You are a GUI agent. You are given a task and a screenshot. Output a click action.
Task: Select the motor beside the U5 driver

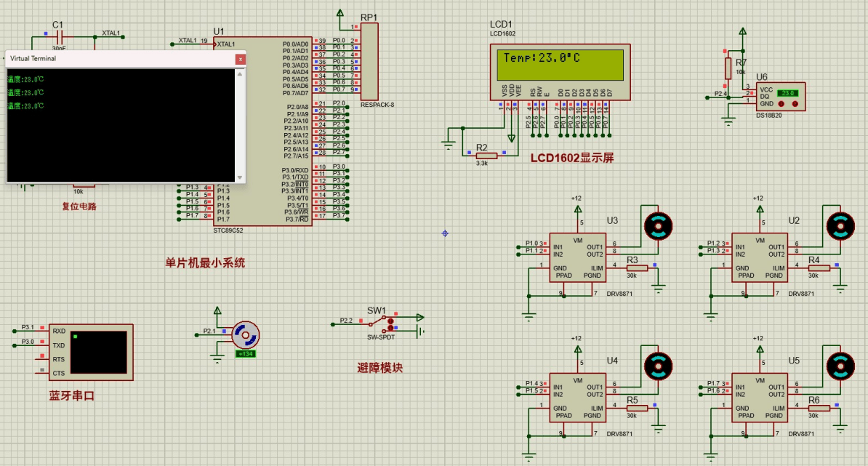pyautogui.click(x=841, y=366)
